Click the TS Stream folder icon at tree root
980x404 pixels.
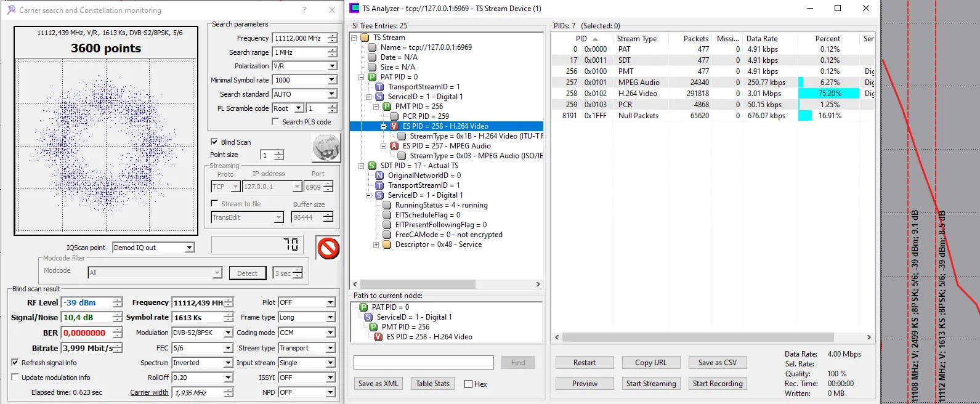pyautogui.click(x=365, y=38)
